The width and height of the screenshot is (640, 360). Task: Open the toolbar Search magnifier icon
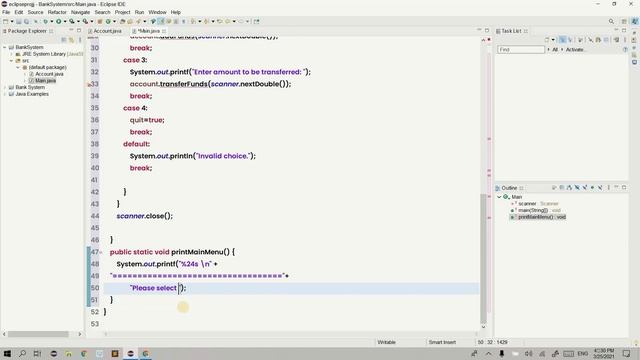[x=611, y=21]
